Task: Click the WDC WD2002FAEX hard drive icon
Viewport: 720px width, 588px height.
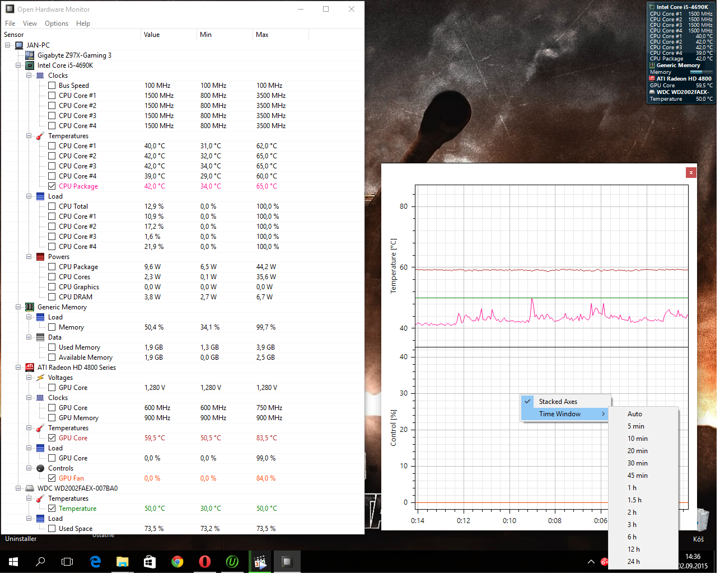Action: (x=30, y=488)
